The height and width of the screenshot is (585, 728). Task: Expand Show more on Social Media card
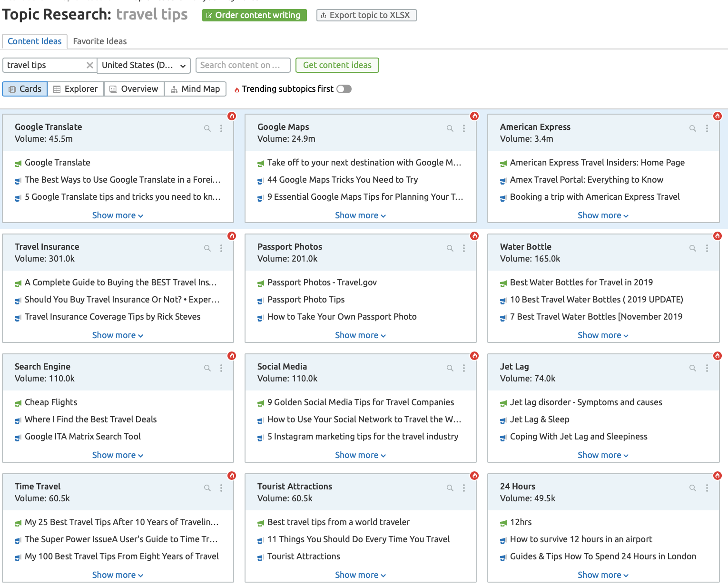pyautogui.click(x=360, y=455)
